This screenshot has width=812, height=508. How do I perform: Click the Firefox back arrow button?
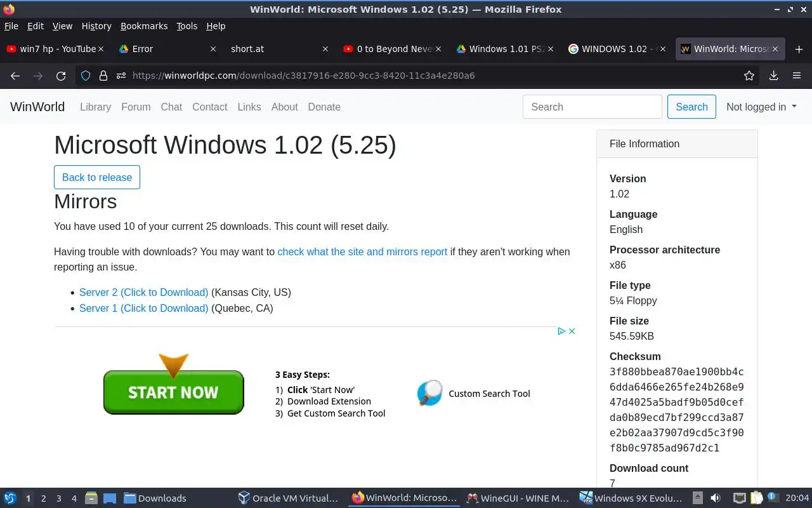(x=15, y=76)
